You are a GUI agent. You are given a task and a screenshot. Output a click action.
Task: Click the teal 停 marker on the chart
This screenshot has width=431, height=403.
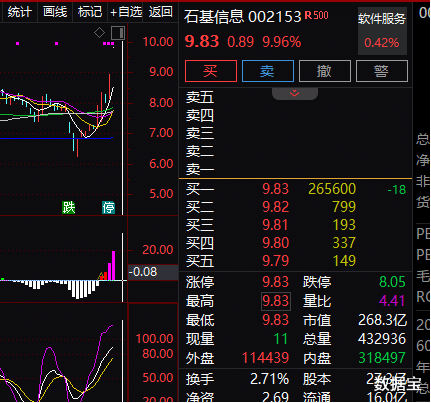click(108, 207)
